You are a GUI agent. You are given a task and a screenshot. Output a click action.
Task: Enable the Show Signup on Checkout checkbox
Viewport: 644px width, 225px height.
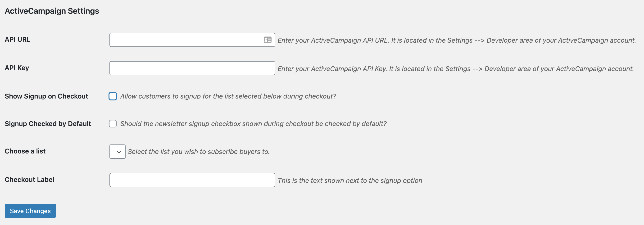[113, 96]
